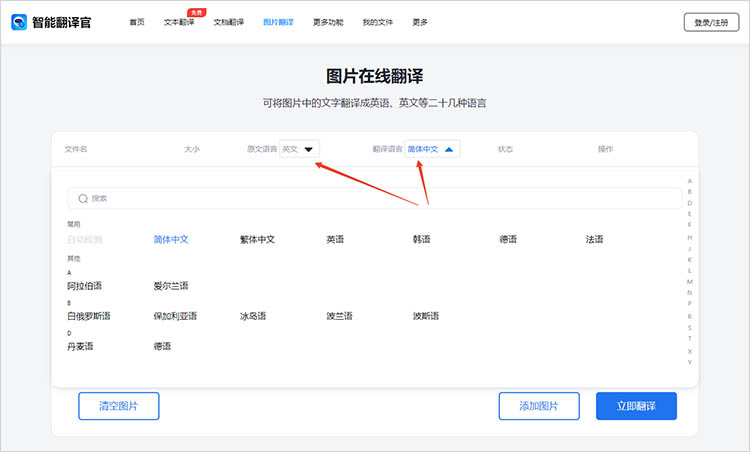The image size is (750, 452).
Task: Select 丹麦语 language option
Action: click(x=80, y=346)
